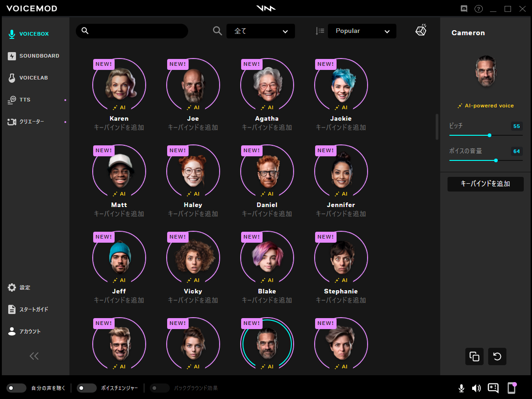Screen dimensions: 532x399
Task: Add keybind under Joe voice
Action: [193, 128]
